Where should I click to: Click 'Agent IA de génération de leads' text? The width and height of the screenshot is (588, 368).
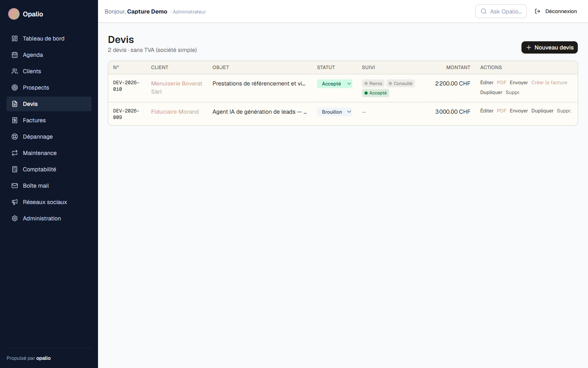[260, 112]
